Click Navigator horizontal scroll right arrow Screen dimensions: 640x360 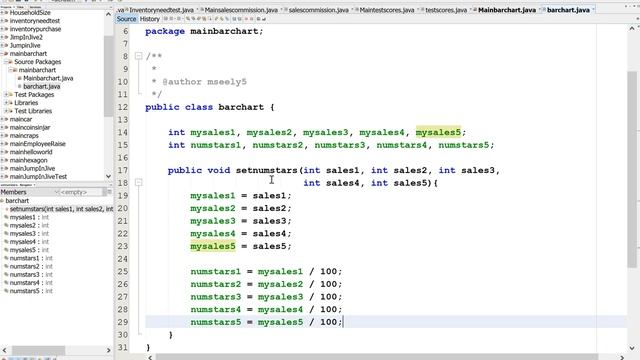pyautogui.click(x=109, y=350)
